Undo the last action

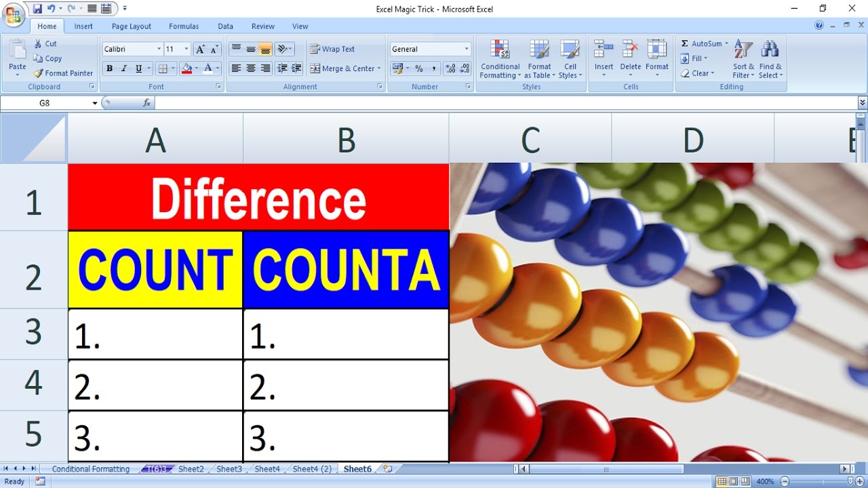50,9
